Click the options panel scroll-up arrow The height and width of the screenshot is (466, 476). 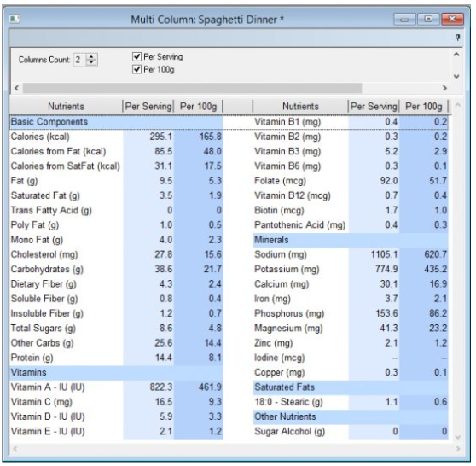coord(456,55)
